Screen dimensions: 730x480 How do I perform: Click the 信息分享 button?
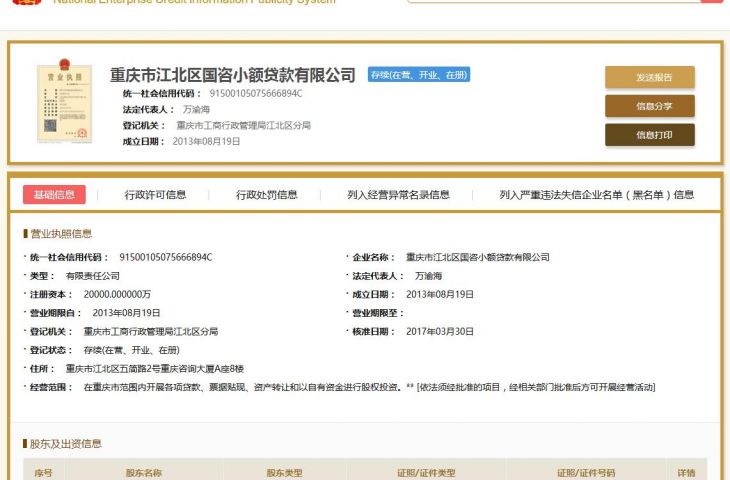click(650, 106)
